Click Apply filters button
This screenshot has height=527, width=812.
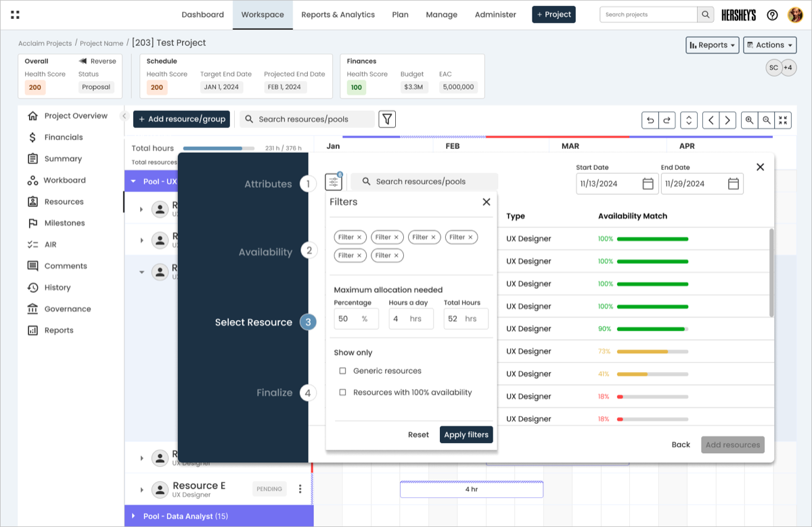[466, 434]
